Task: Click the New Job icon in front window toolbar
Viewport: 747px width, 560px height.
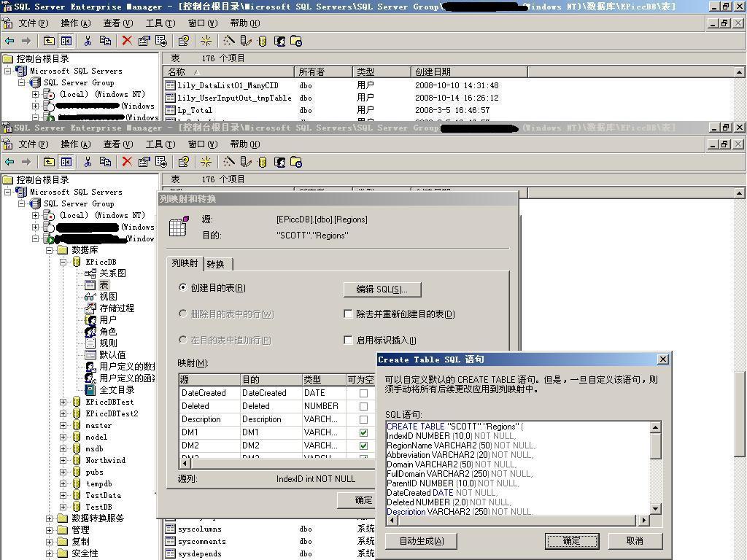Action: pyautogui.click(x=296, y=163)
